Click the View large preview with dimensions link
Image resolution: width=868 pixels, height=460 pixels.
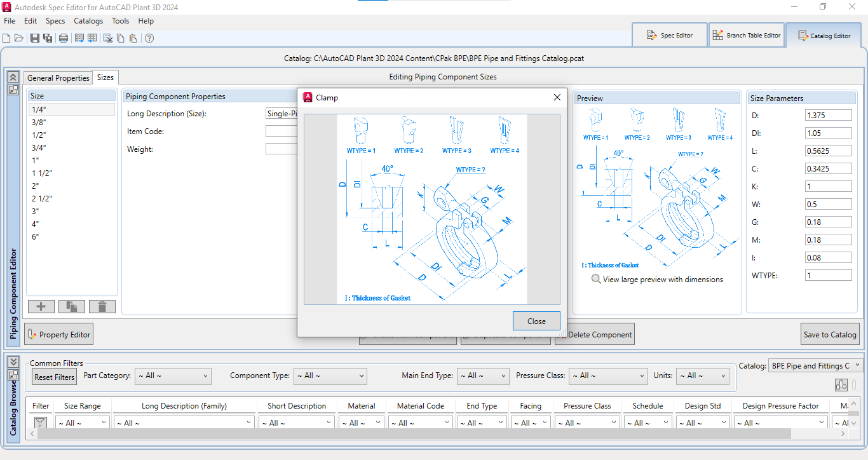(663, 280)
